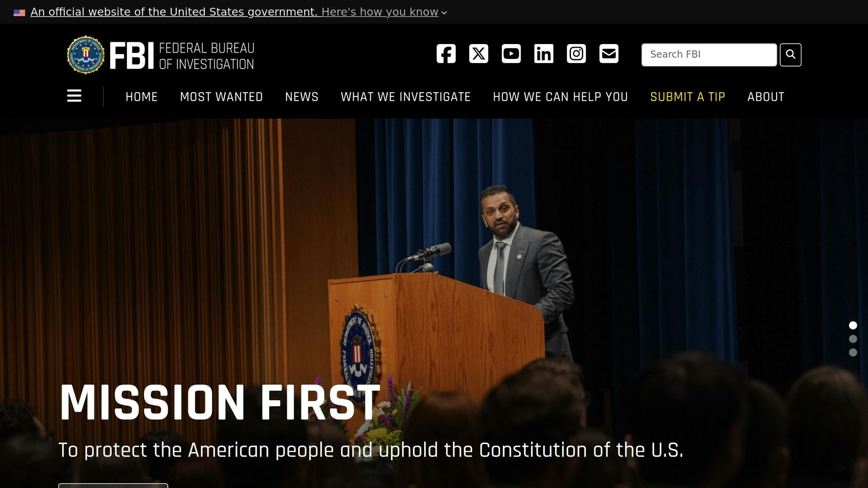This screenshot has width=868, height=488.
Task: Click the Submit a Tip link
Action: [687, 97]
